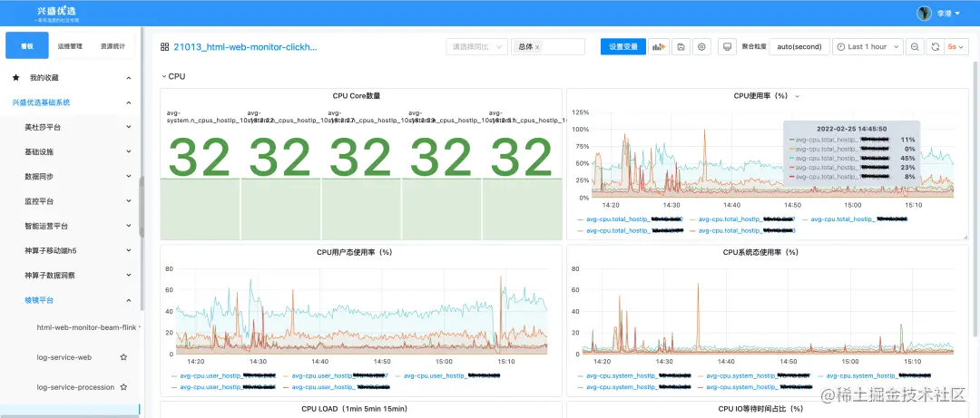980x418 pixels.
Task: Switch to the 运维管理 tab
Action: 69,45
